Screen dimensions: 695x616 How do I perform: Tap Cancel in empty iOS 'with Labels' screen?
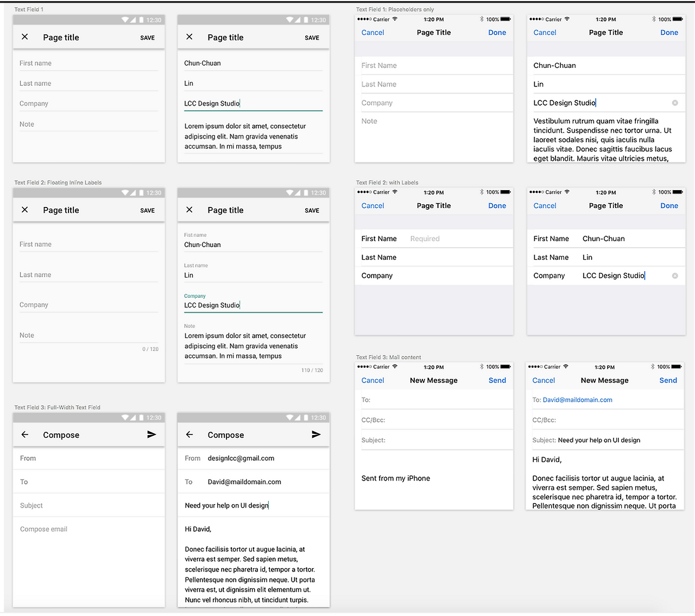click(372, 206)
